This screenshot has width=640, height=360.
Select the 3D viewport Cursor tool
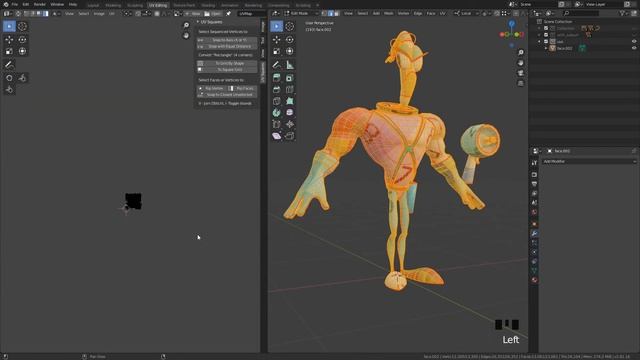click(289, 26)
